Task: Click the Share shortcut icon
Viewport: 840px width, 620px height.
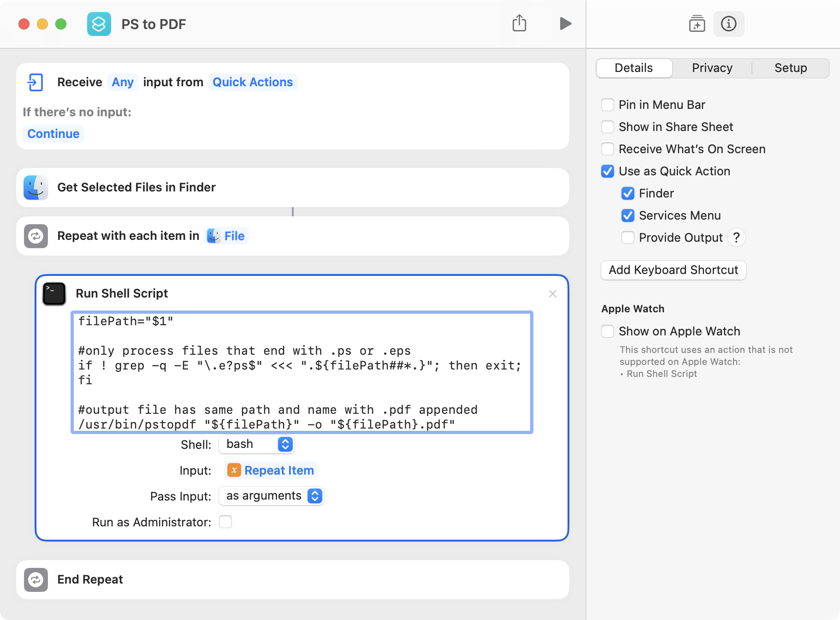Action: point(519,23)
